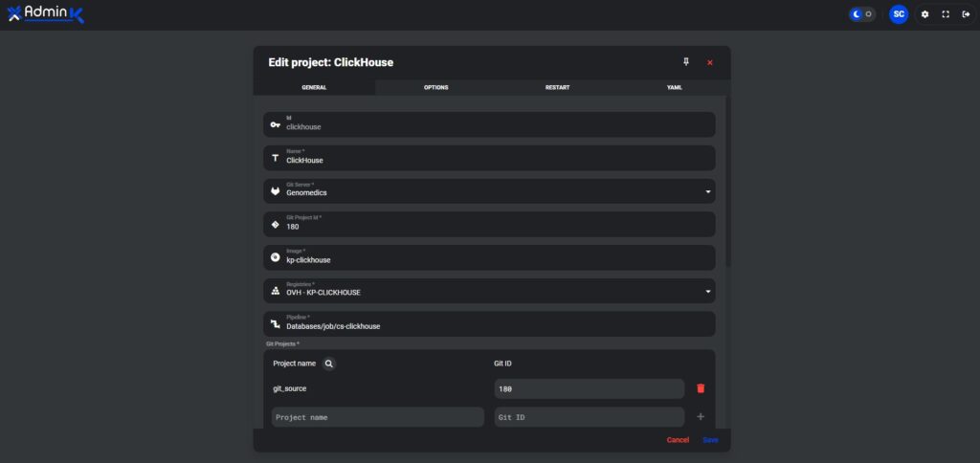Edit the Name field ClickHouse
Viewport: 980px width, 463px height.
tap(489, 158)
